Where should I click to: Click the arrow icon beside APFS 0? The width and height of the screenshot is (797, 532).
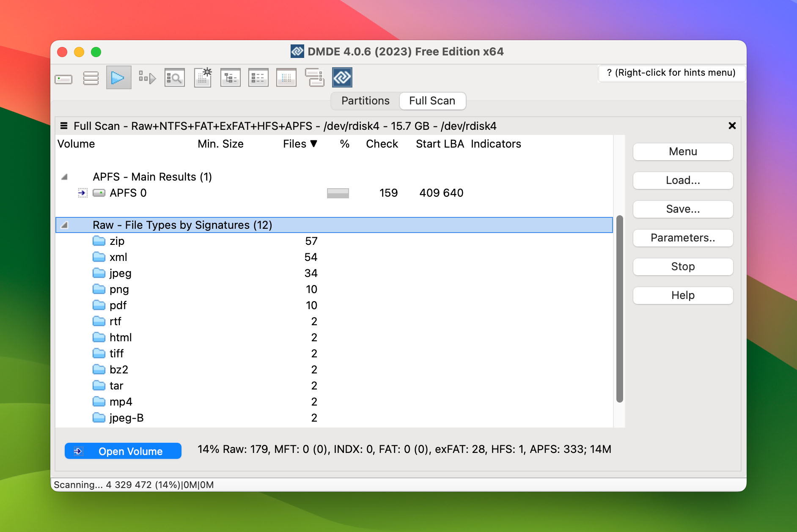point(82,193)
